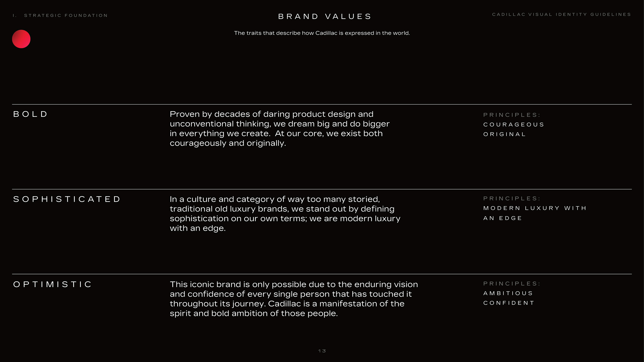This screenshot has height=362, width=644.
Task: Click the subtitle about Cadillac traits
Action: 322,33
